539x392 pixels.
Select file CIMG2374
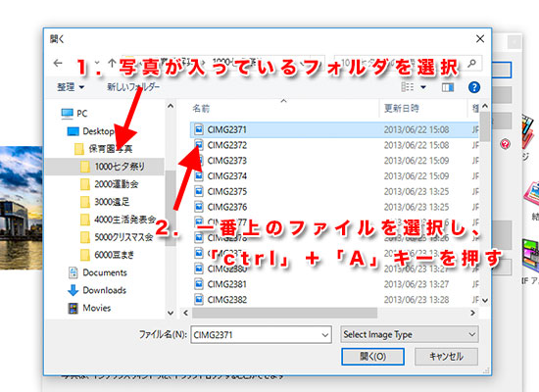pyautogui.click(x=227, y=176)
